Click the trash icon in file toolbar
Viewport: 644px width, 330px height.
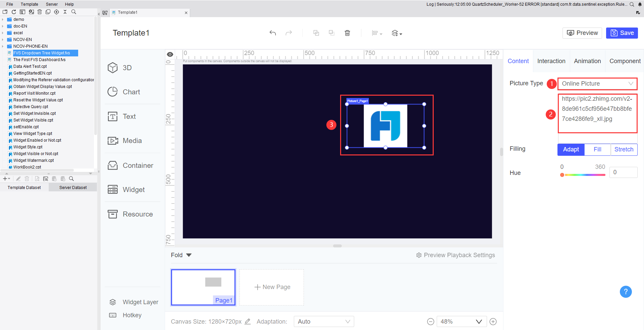click(40, 12)
